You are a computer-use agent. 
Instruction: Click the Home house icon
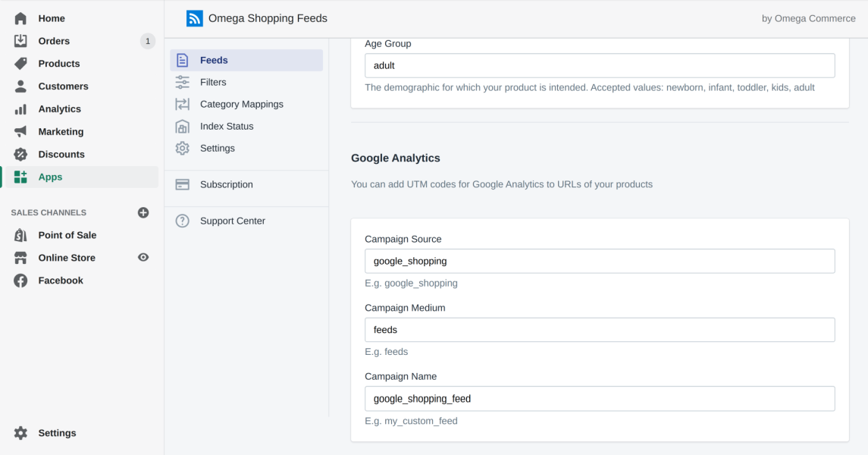(x=20, y=18)
